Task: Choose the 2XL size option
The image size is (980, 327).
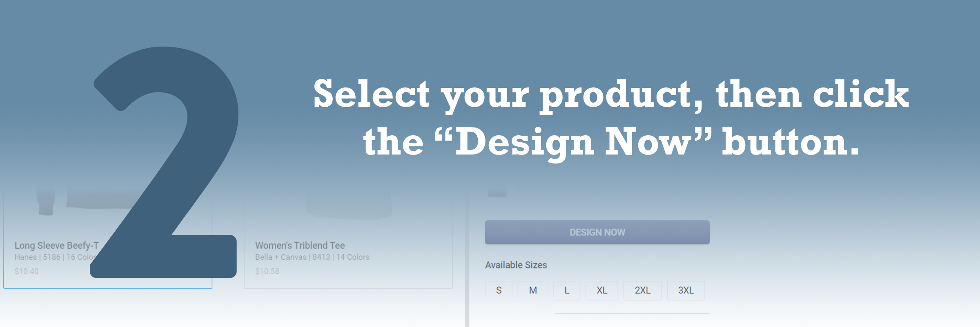Action: point(642,290)
